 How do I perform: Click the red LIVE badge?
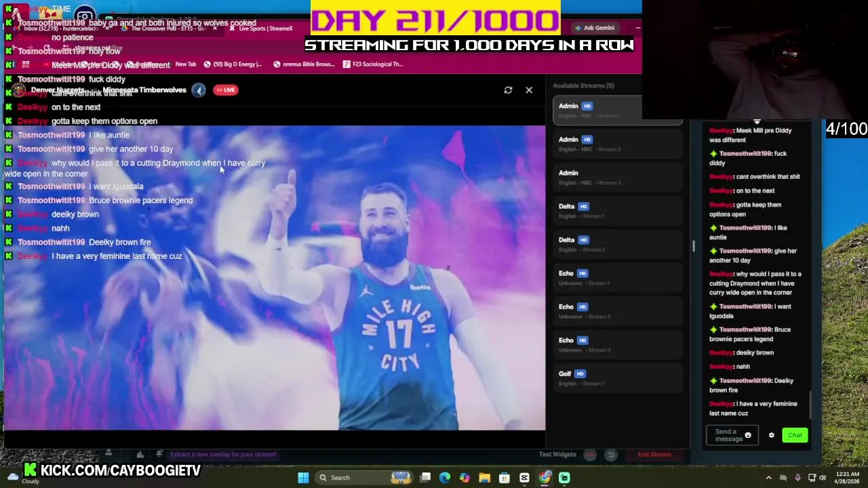(x=226, y=89)
